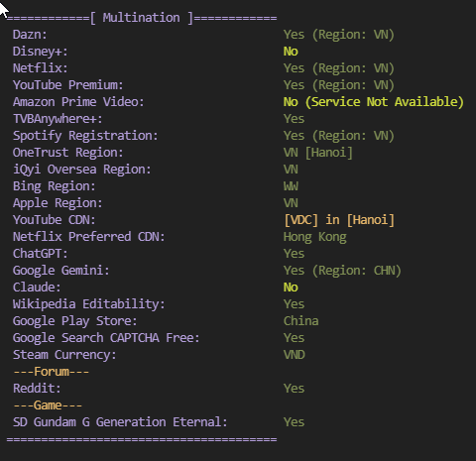Select the orange Forum section divider

[52, 372]
